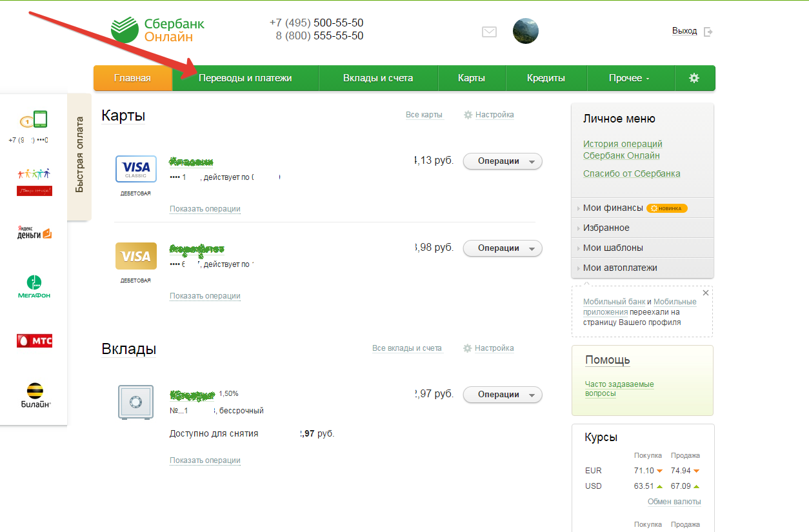Show operations for the deposit
Screen dimensions: 809x532
coord(205,460)
